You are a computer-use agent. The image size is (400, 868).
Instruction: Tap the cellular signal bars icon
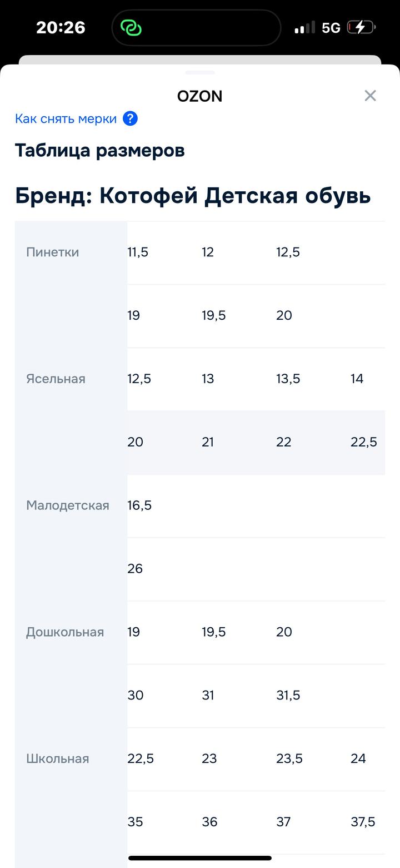pos(304,27)
